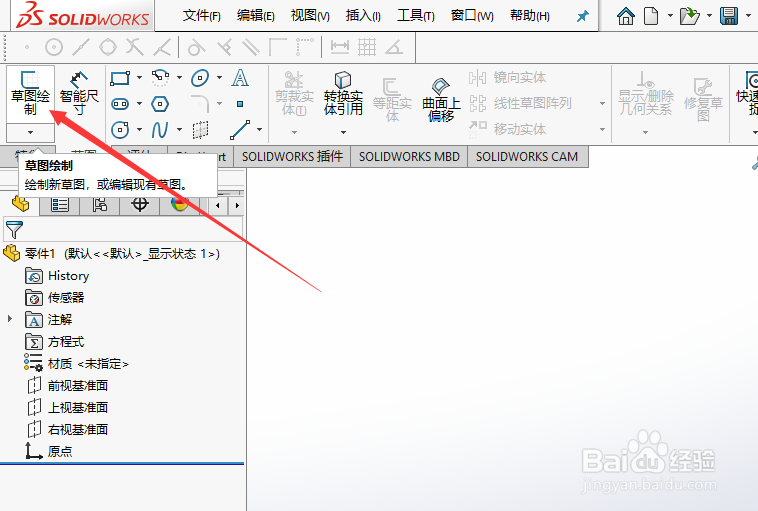This screenshot has height=511, width=758.
Task: Open the PropertyManager tab
Action: click(x=59, y=205)
